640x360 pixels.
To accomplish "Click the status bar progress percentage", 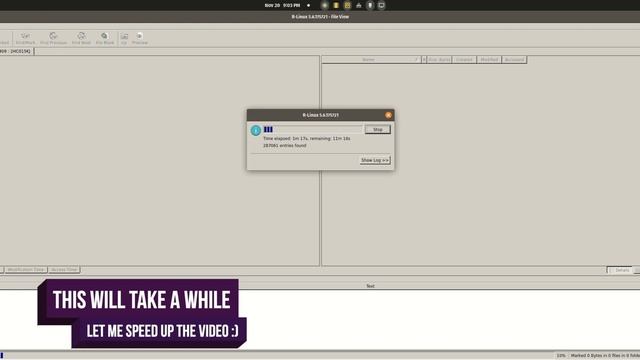I will click(561, 356).
